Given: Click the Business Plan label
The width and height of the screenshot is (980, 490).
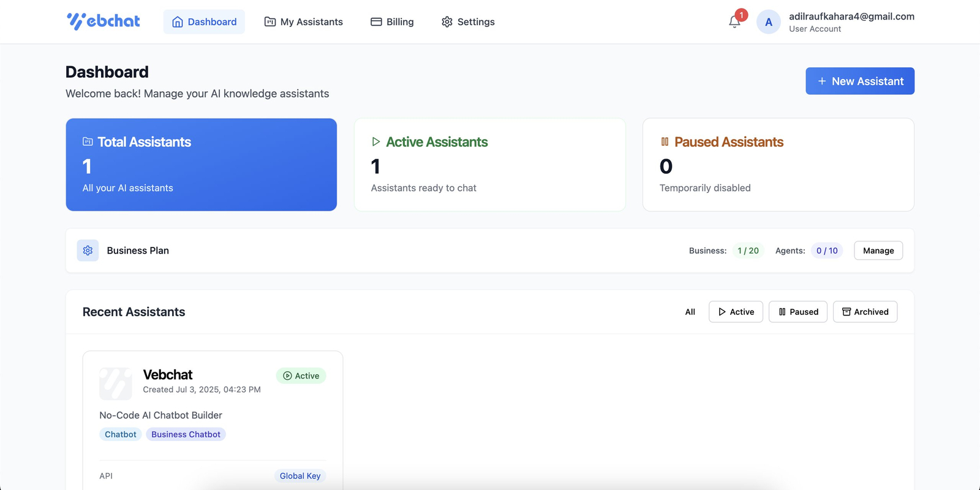Looking at the screenshot, I should [138, 251].
